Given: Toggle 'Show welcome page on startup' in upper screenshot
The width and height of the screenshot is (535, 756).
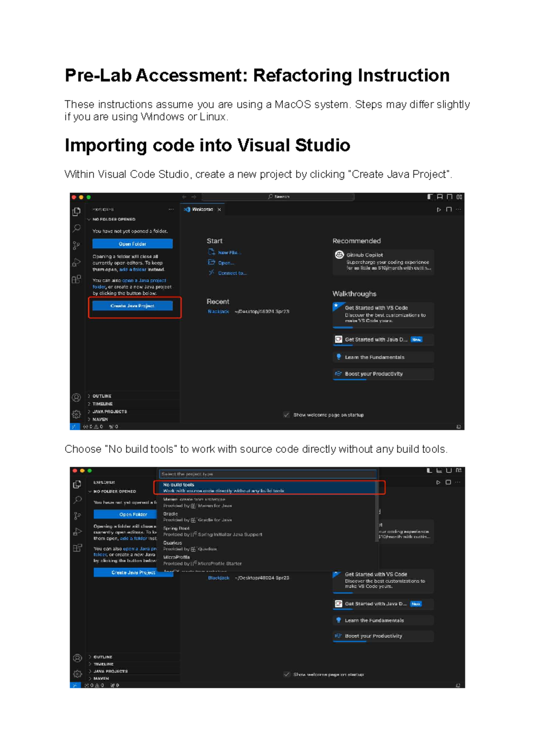Looking at the screenshot, I should 287,415.
